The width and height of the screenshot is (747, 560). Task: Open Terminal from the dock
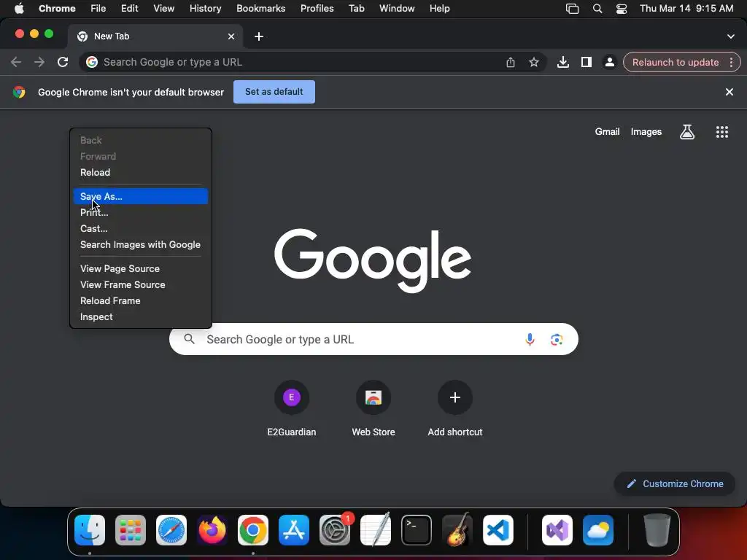417,530
